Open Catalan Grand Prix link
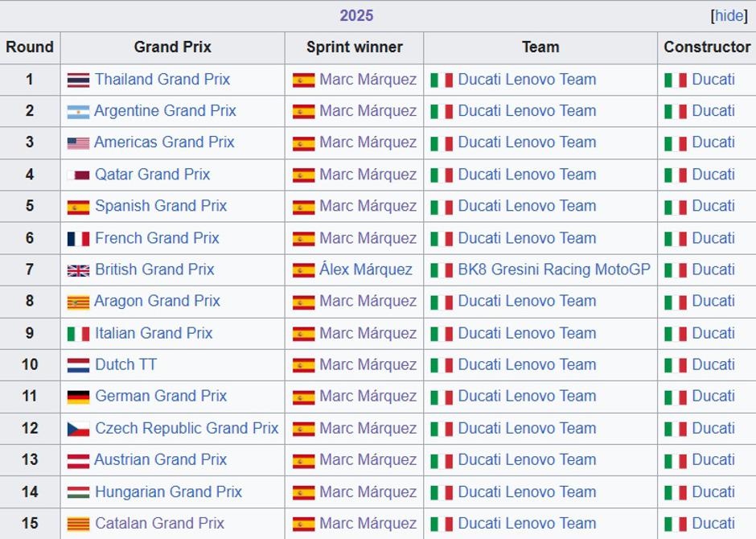756x539 pixels. 159,523
